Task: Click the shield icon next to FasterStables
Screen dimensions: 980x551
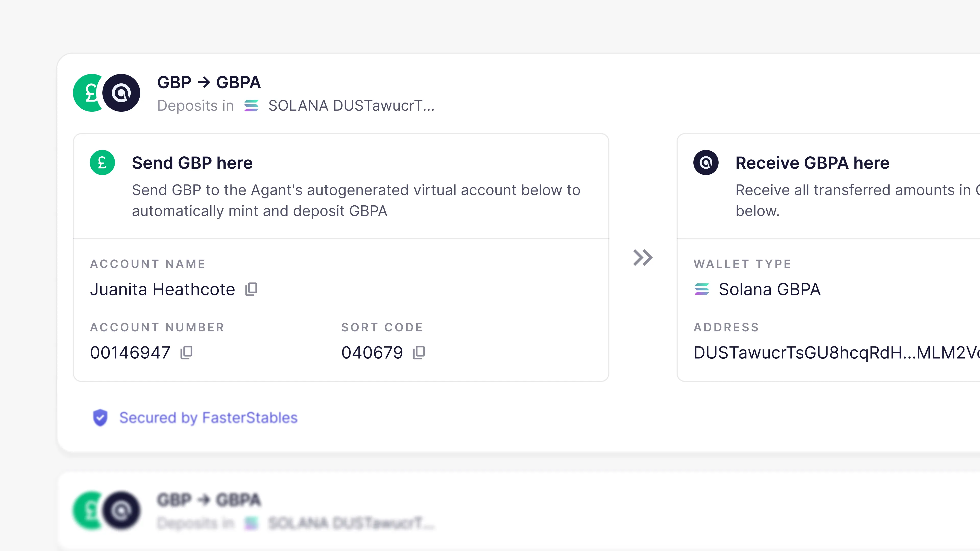Action: coord(100,418)
